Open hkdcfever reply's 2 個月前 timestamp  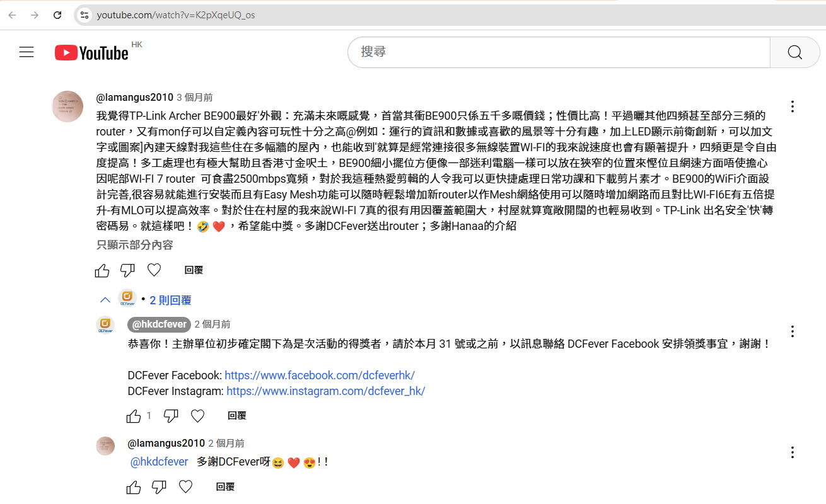point(212,324)
